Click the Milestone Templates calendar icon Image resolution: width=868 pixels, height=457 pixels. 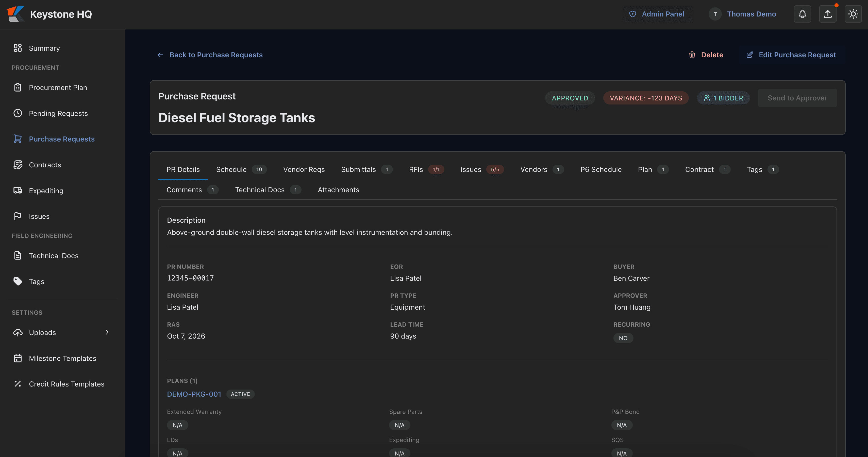point(18,358)
